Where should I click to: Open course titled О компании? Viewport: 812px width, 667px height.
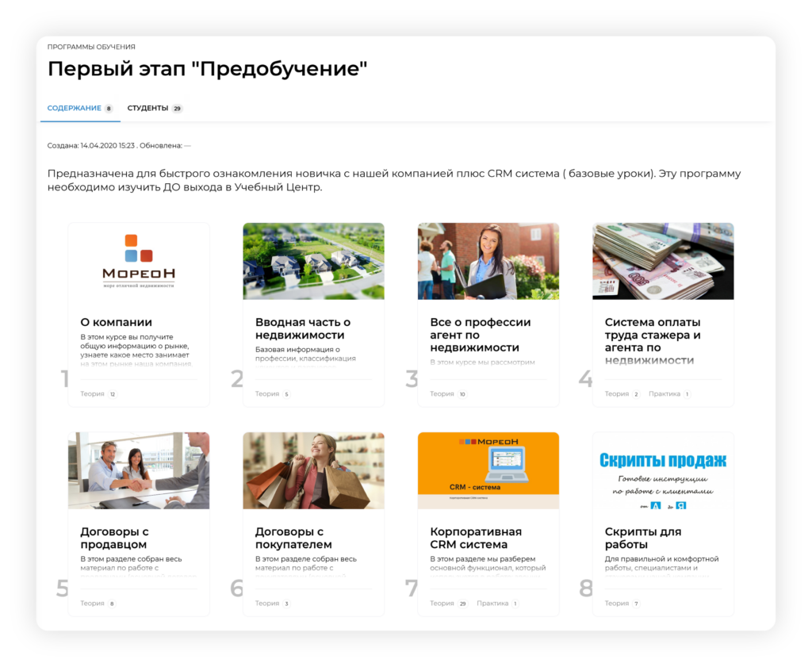[116, 322]
